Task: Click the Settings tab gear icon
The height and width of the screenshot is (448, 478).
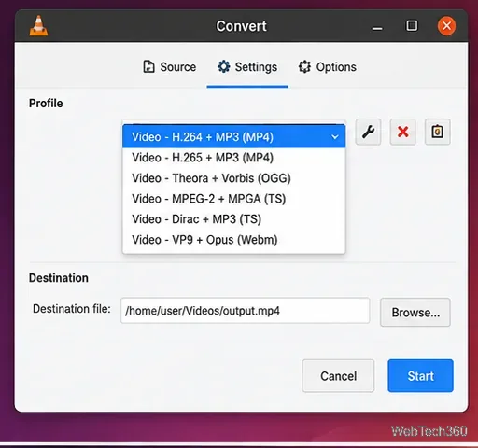Action: coord(223,66)
